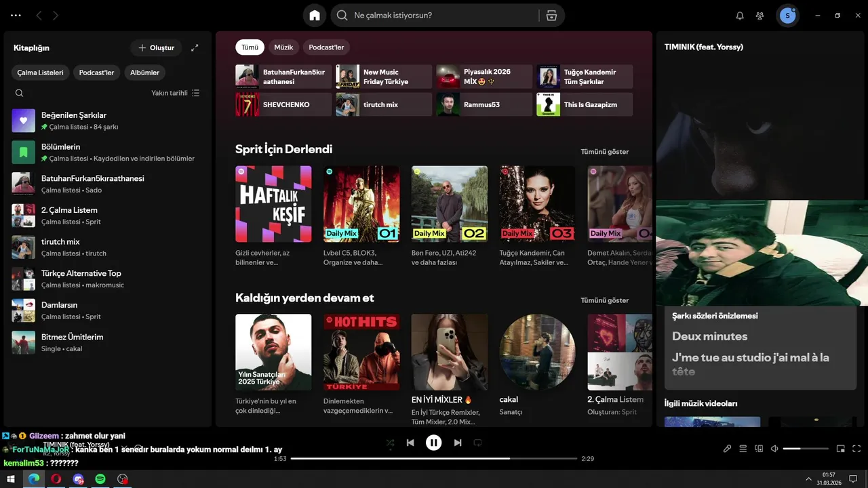Open the Friend Activity icon

[760, 16]
